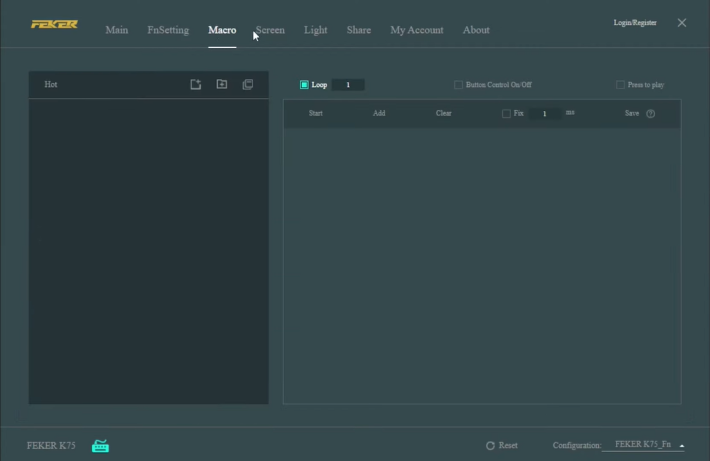Image resolution: width=710 pixels, height=461 pixels.
Task: Go to the Screen tab
Action: tap(270, 30)
